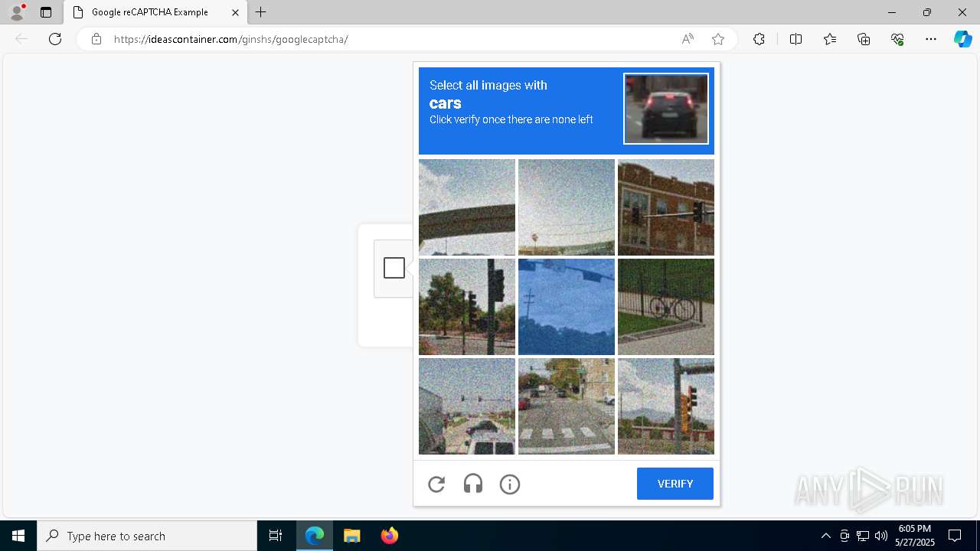Switch to audio challenge headphones icon
This screenshot has height=551, width=980.
pos(473,484)
